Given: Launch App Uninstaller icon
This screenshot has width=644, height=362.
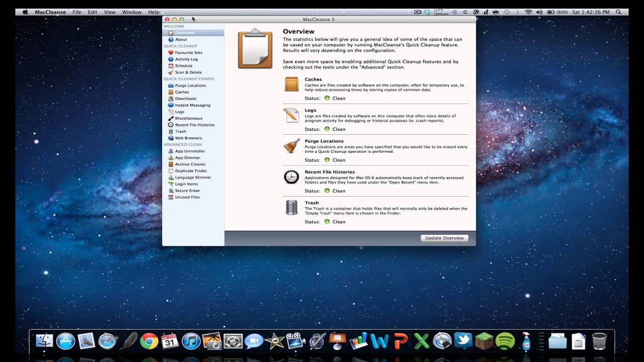Looking at the screenshot, I should [x=171, y=151].
